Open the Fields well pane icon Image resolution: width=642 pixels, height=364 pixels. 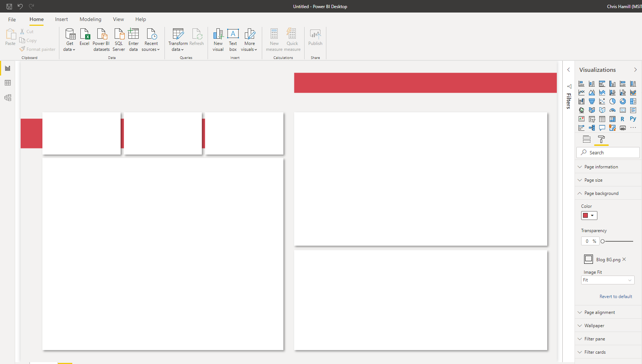pyautogui.click(x=586, y=139)
